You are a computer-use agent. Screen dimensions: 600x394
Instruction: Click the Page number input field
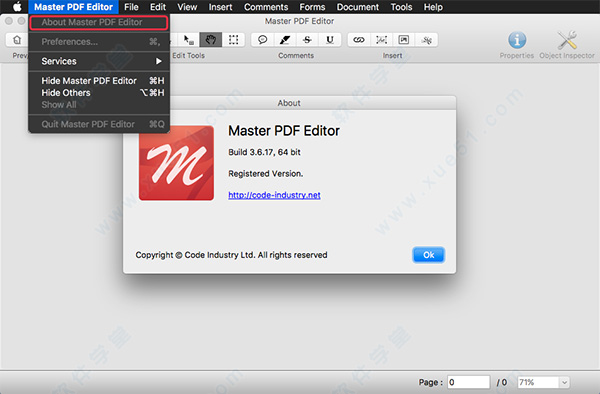468,382
